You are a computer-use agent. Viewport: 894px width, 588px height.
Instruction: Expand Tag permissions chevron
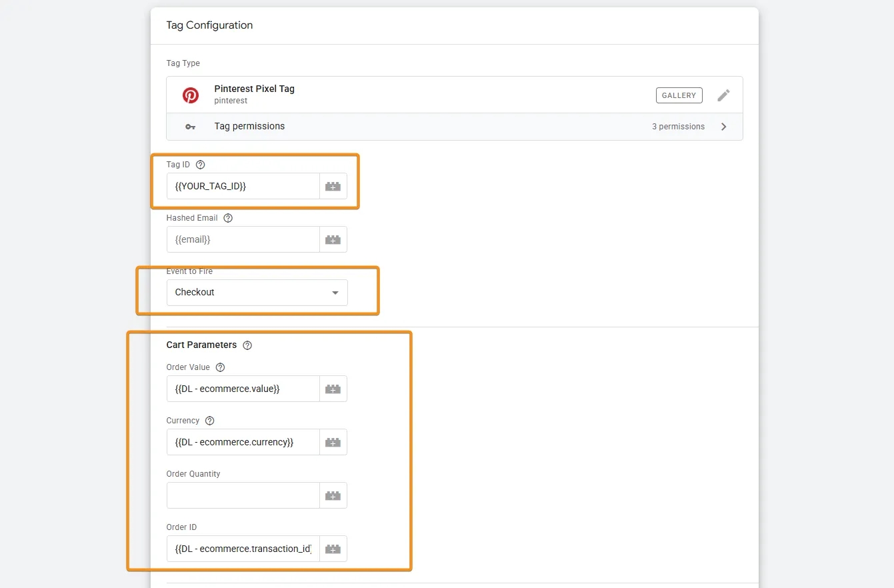pos(724,127)
